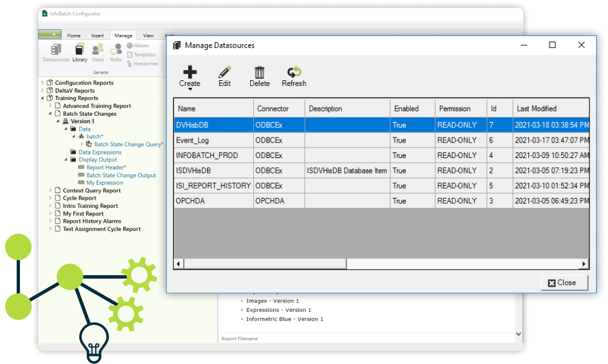Select Data Expressions in the tree
The image size is (608, 364).
coord(100,152)
